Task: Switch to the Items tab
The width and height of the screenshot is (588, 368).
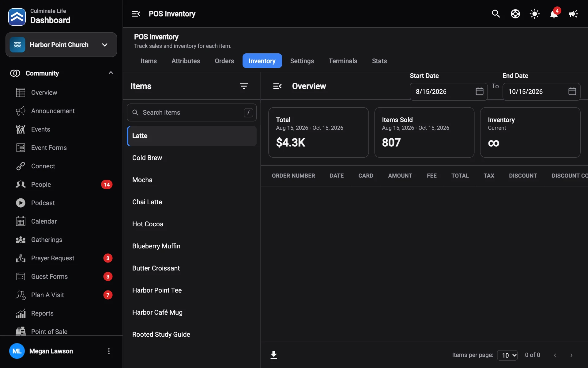Action: [x=149, y=61]
